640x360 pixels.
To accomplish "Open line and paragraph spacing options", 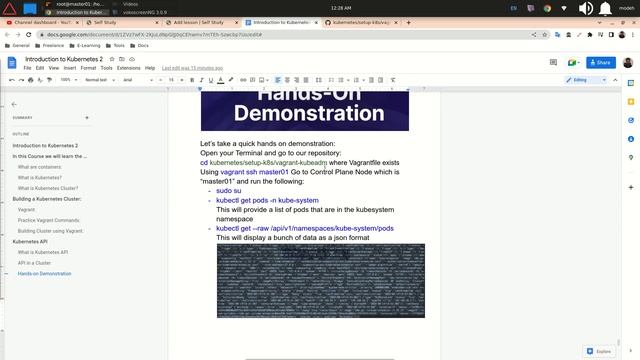I will (319, 80).
